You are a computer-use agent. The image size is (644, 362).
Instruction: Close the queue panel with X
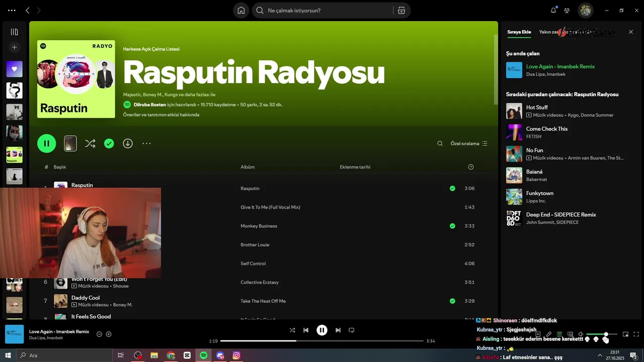tap(631, 32)
